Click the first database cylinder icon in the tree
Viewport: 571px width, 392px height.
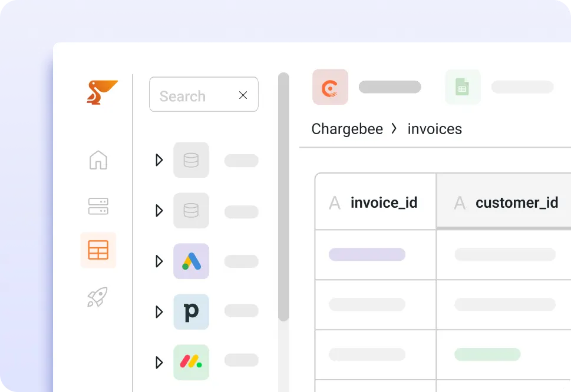(191, 160)
